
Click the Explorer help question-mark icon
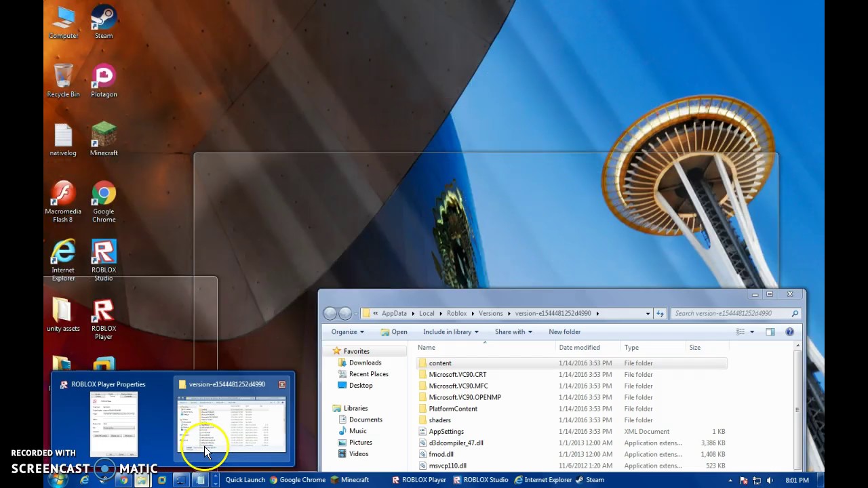(x=789, y=332)
